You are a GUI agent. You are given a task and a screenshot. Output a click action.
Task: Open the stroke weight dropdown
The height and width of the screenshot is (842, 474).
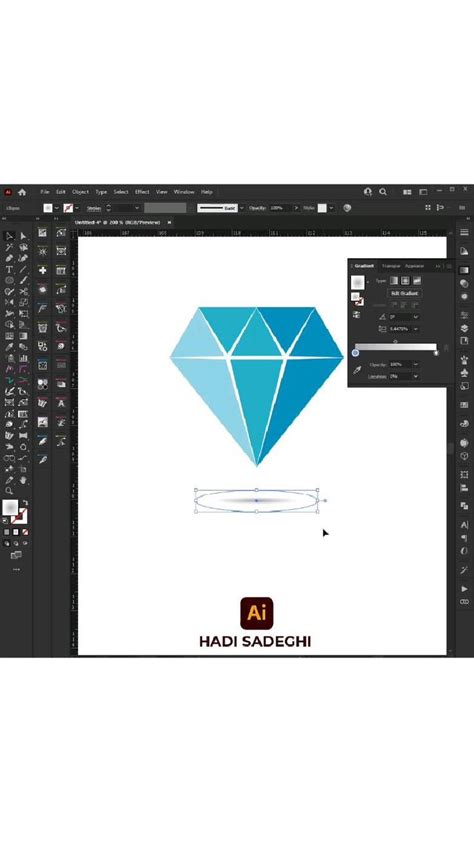(x=136, y=208)
